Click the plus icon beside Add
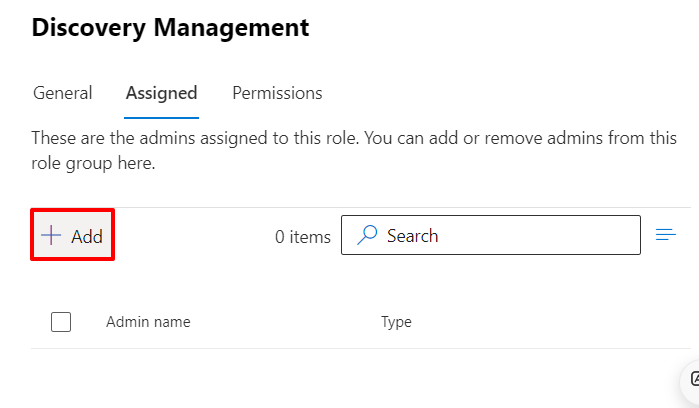 (50, 236)
